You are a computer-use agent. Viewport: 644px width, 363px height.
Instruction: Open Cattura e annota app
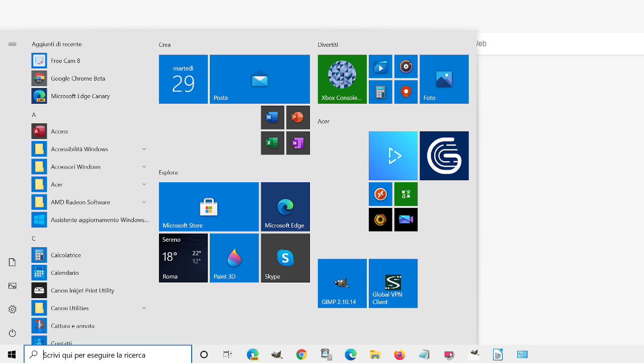tap(90, 326)
